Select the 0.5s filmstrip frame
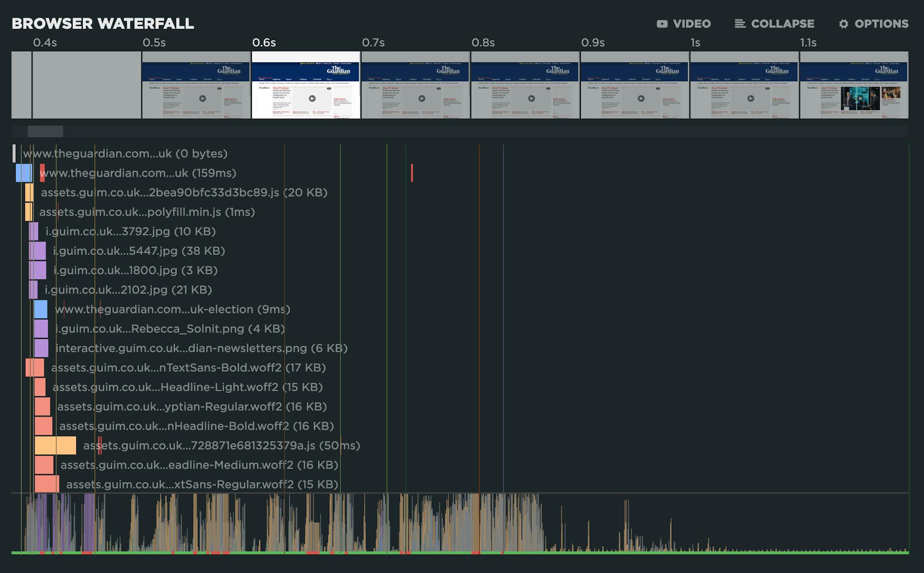The height and width of the screenshot is (573, 924). pos(196,85)
